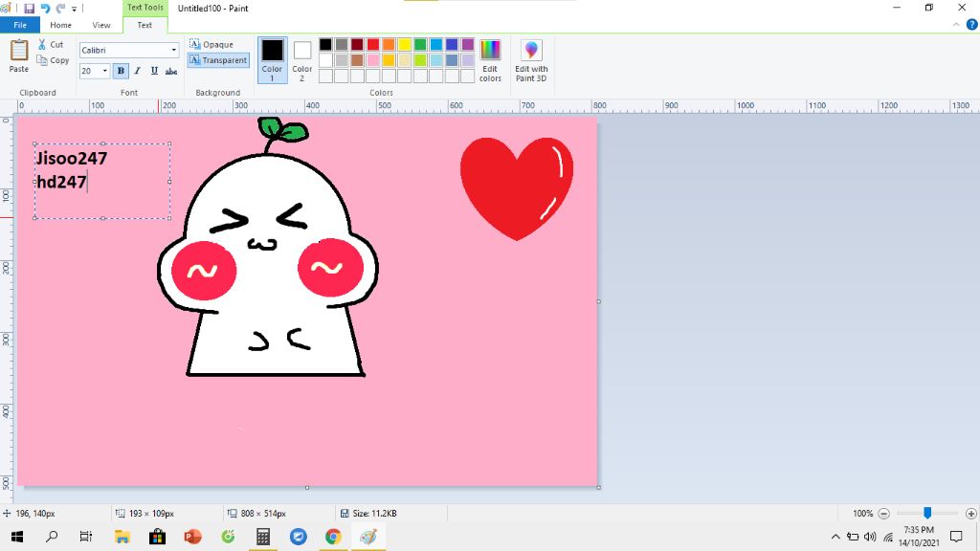
Task: Cut the selection with the scissors icon
Action: 42,44
